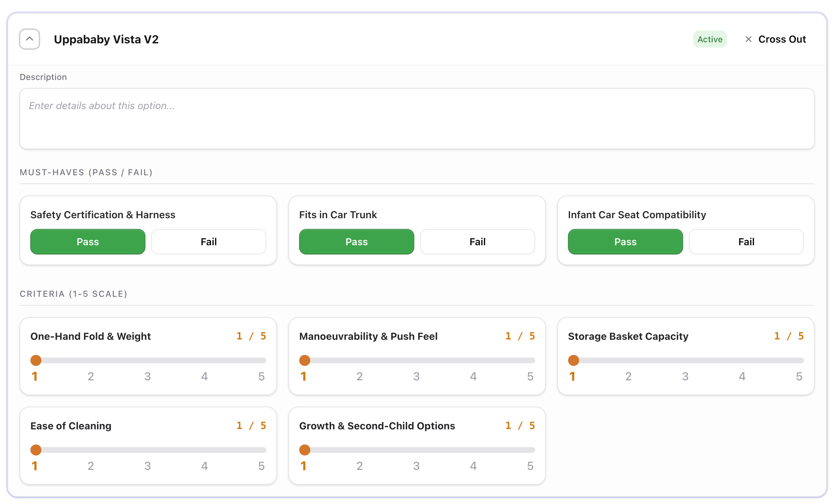The height and width of the screenshot is (504, 835).
Task: Set Manoeuvrability & Push Feel to 4
Action: click(x=473, y=376)
